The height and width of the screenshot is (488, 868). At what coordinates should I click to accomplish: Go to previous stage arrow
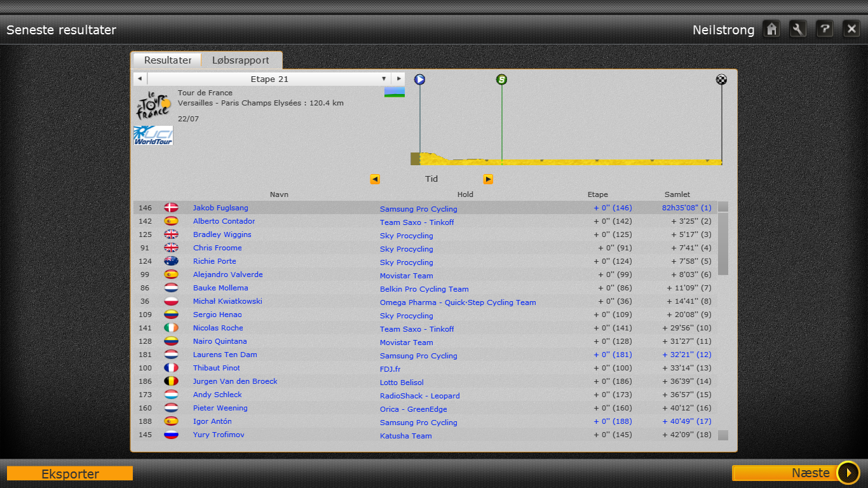140,79
